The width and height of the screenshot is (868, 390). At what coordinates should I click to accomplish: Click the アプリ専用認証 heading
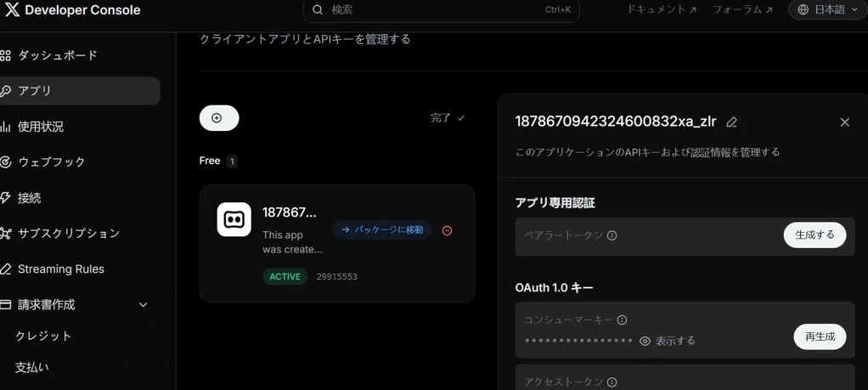coord(555,203)
